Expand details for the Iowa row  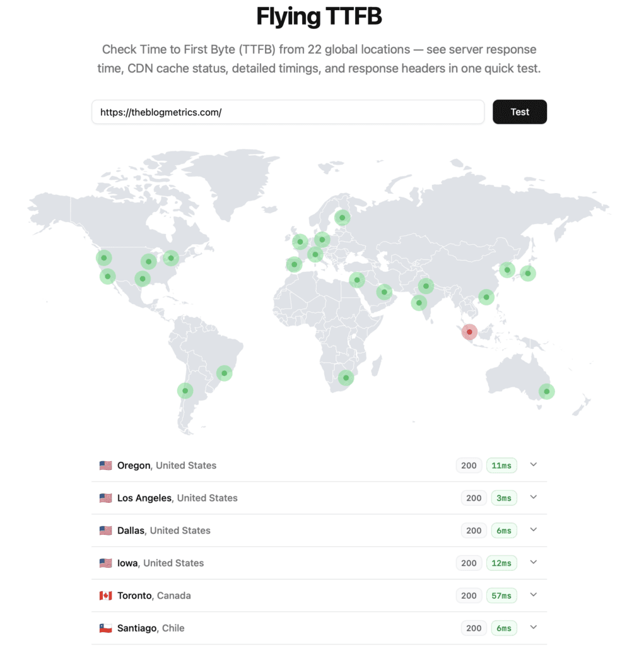pos(533,562)
